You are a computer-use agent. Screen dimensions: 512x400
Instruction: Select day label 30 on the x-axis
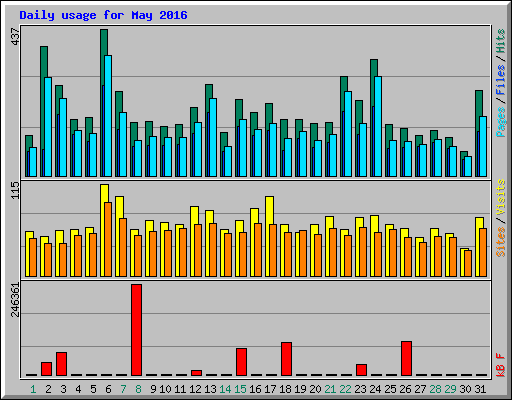tap(465, 389)
